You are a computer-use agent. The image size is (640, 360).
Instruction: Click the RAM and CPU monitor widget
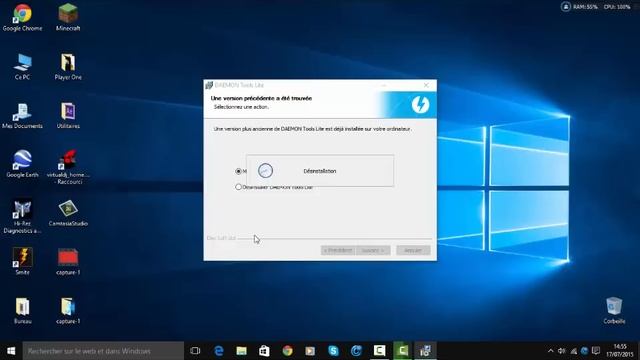click(x=596, y=7)
